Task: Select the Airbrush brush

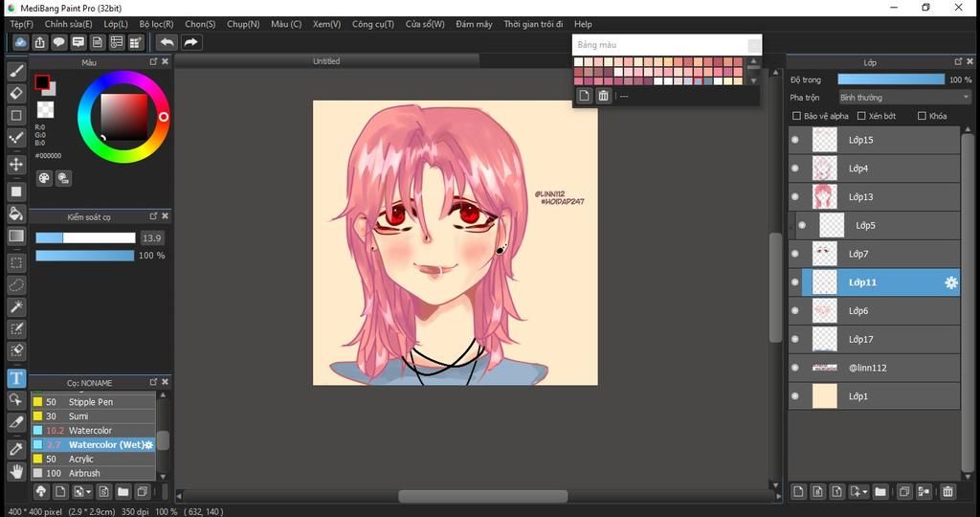Action: (x=93, y=473)
